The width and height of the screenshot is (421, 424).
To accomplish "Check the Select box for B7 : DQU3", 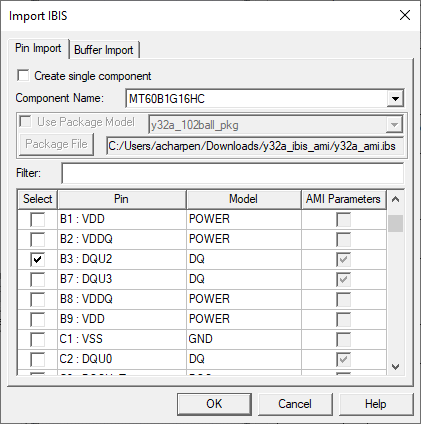I will (x=37, y=279).
